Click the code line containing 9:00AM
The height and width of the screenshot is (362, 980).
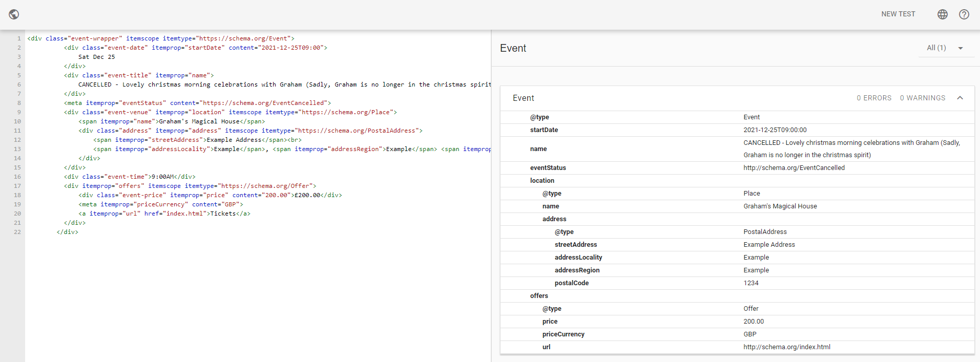(130, 177)
